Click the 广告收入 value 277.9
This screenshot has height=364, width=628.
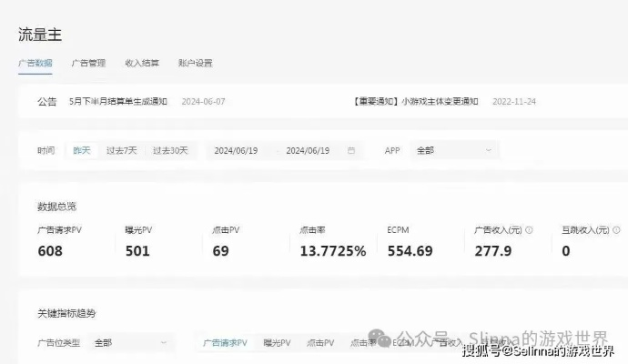click(493, 251)
